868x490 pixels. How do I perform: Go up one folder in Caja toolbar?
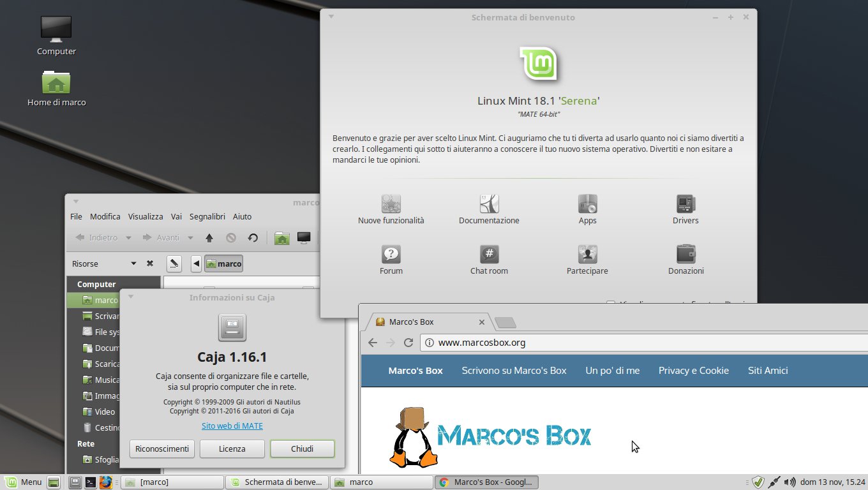click(x=209, y=238)
